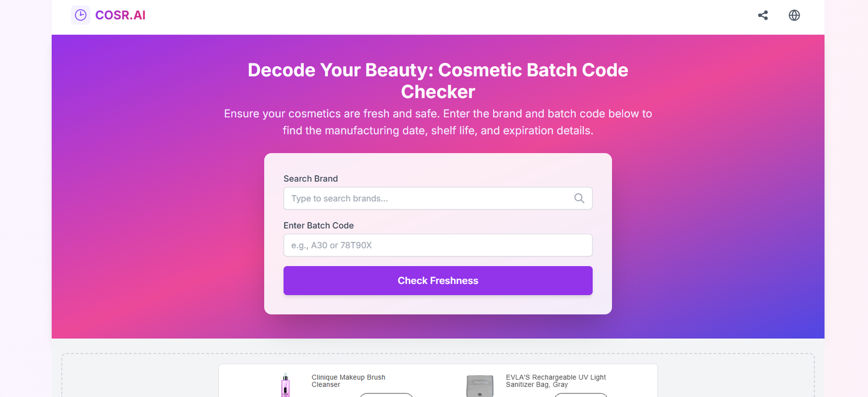Open the Clinique Makeup Brush Cleanser link

click(x=348, y=381)
